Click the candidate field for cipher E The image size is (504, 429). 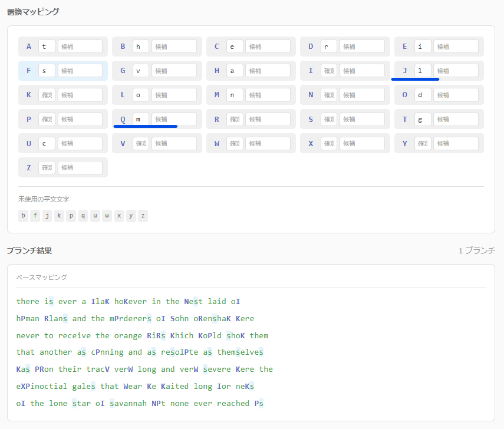(456, 47)
